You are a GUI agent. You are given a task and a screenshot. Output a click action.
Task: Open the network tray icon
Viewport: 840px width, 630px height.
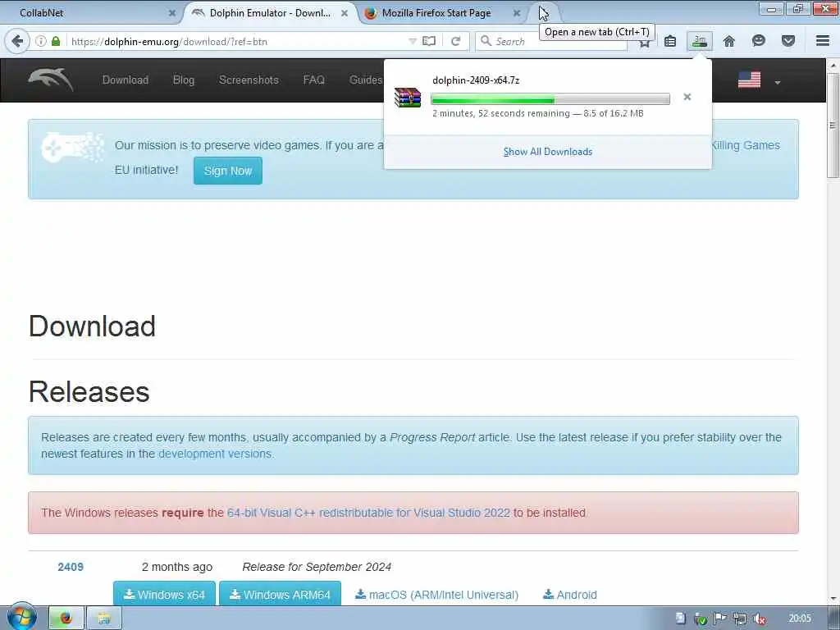(740, 619)
